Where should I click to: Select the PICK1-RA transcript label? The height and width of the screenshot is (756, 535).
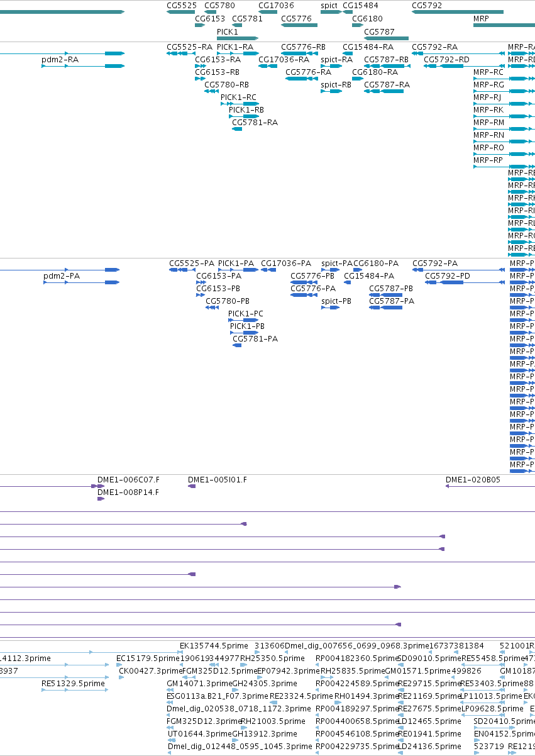[235, 47]
